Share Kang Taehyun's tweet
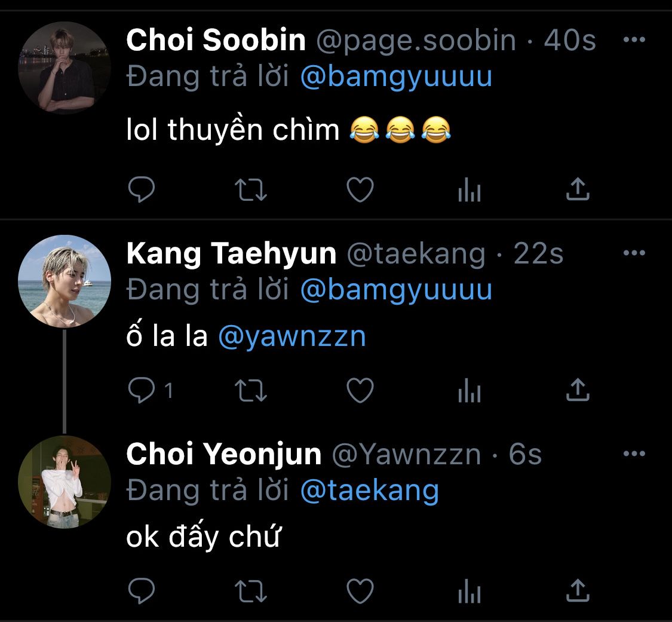 click(578, 391)
